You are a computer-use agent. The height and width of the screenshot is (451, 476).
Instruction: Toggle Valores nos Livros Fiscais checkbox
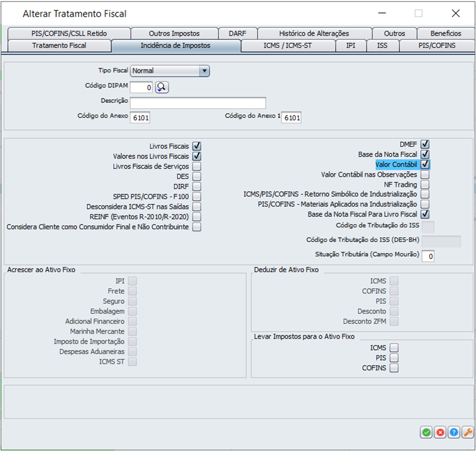197,156
